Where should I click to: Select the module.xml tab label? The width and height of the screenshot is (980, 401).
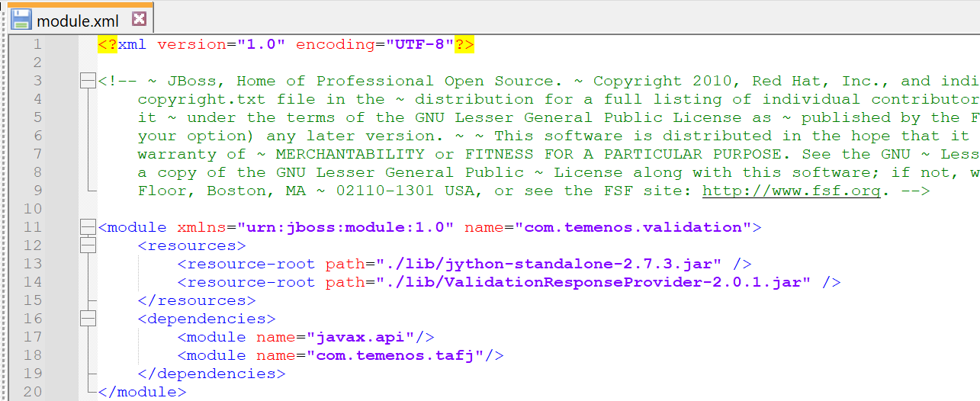click(78, 21)
